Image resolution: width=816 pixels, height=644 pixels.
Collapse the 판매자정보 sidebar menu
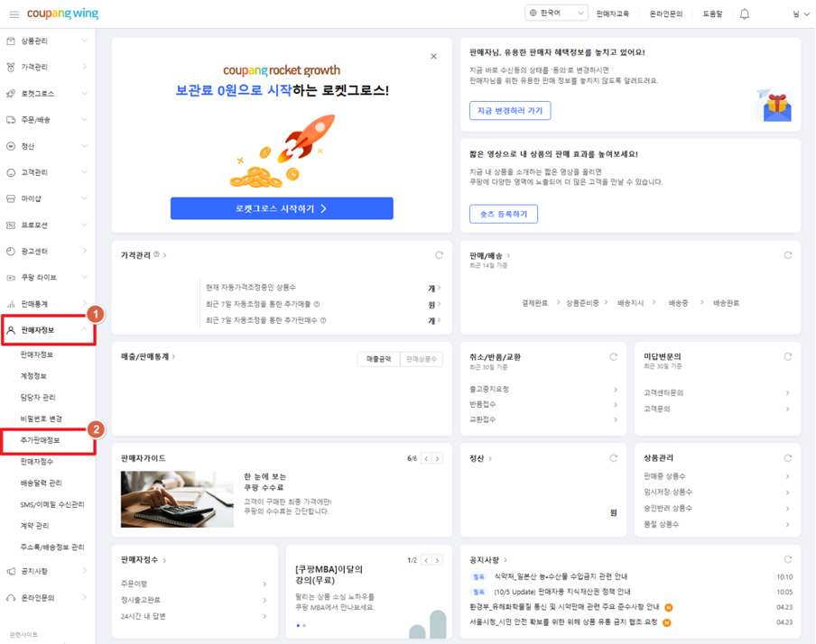click(x=84, y=330)
